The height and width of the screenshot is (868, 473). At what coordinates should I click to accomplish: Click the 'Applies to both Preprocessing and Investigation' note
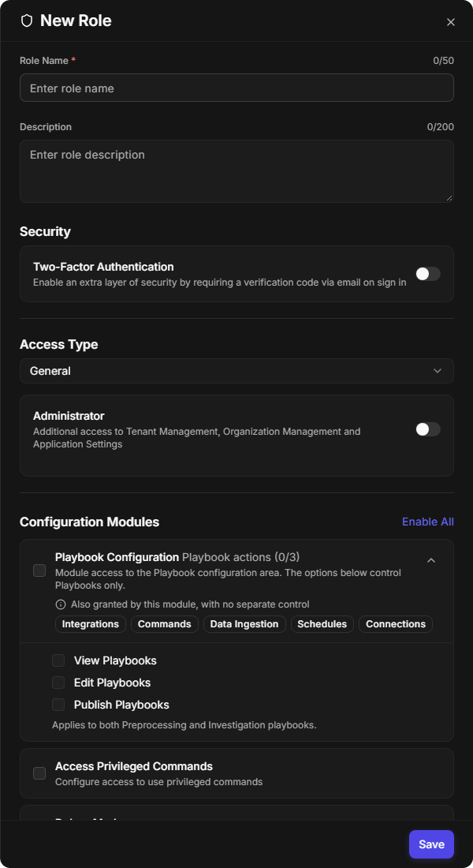point(184,724)
